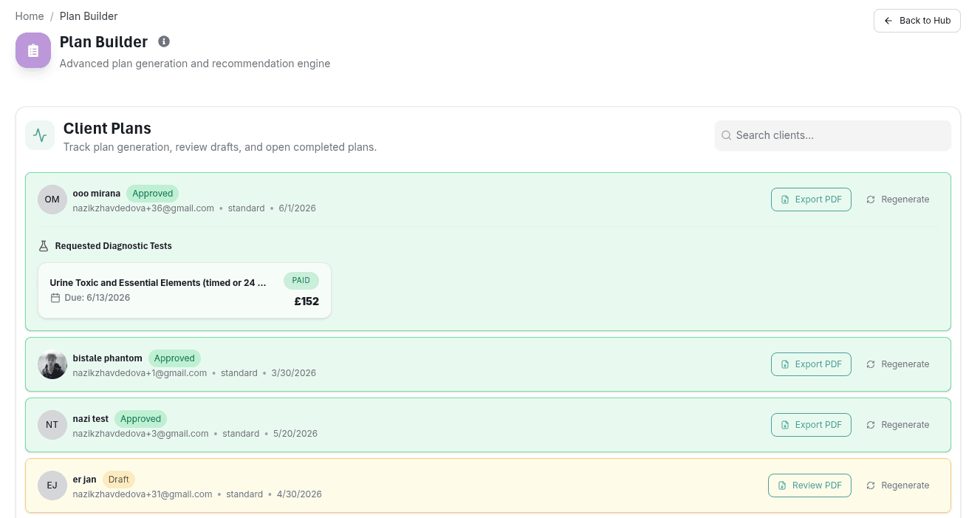Click email nazikzhavdedova+36@gmail.com

pos(143,208)
